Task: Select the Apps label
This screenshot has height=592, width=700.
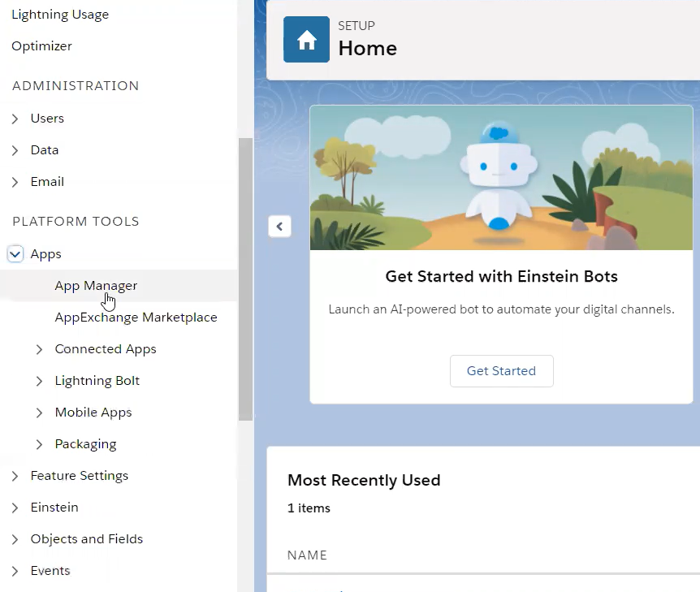Action: (x=46, y=254)
